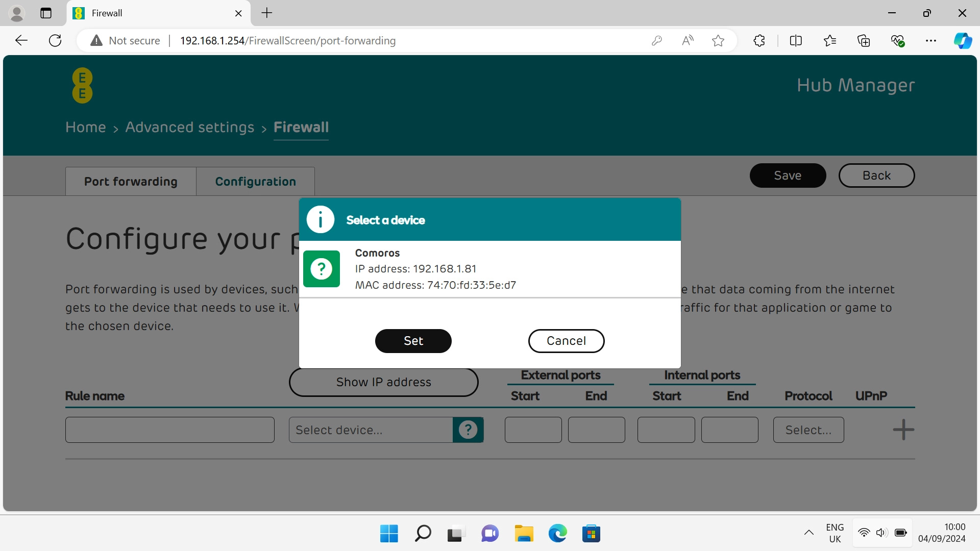
Task: Click the EE logo in the header
Action: pos(82,85)
